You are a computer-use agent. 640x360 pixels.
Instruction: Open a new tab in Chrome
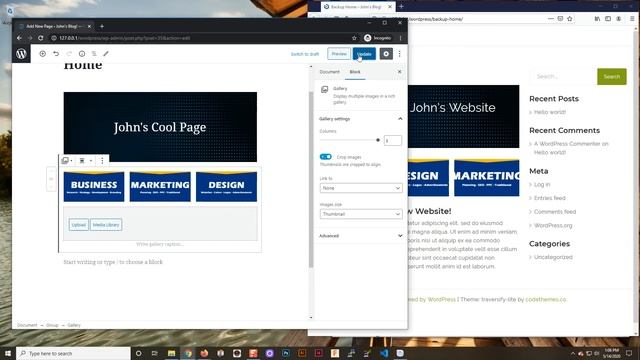pos(102,26)
